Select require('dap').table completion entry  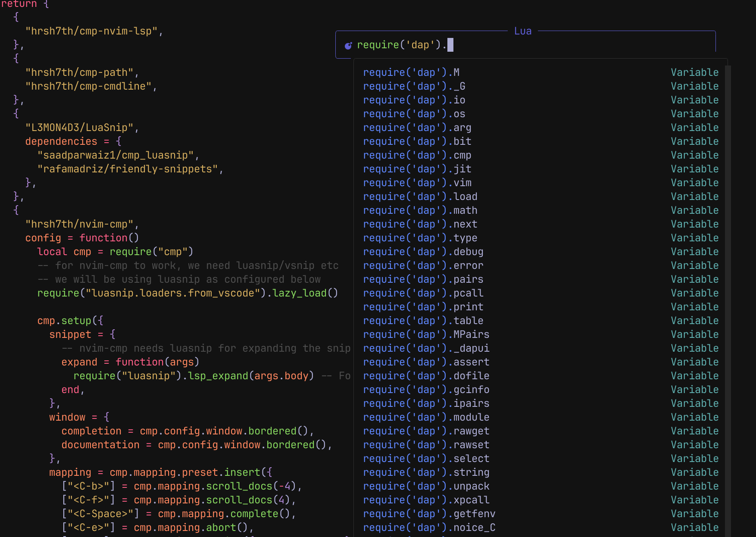pos(423,321)
